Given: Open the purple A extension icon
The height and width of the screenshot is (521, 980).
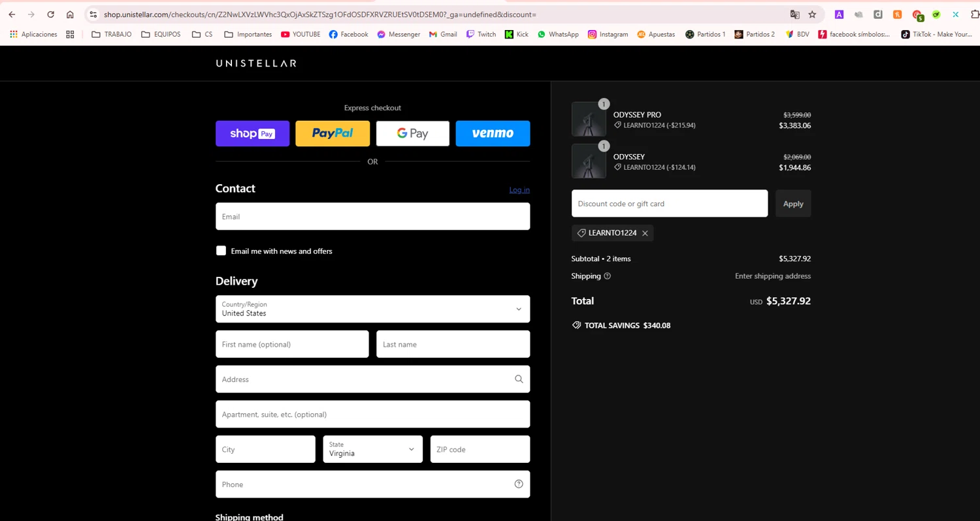Looking at the screenshot, I should (839, 14).
